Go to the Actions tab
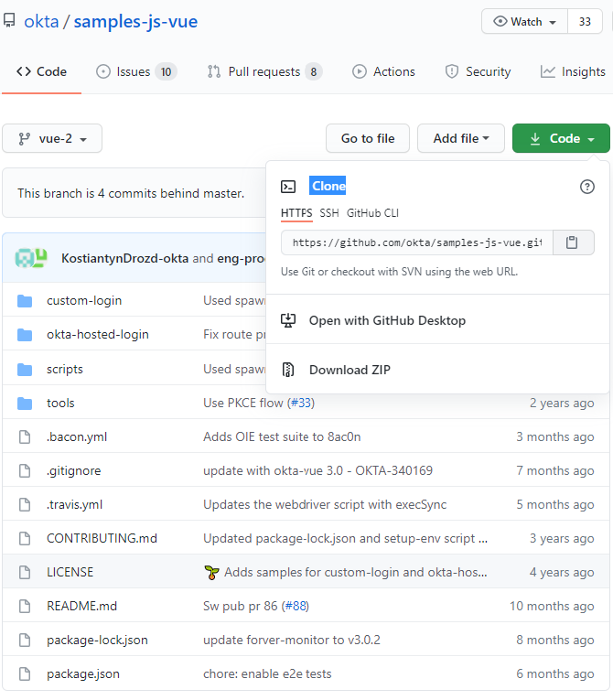The width and height of the screenshot is (613, 700). click(x=383, y=72)
